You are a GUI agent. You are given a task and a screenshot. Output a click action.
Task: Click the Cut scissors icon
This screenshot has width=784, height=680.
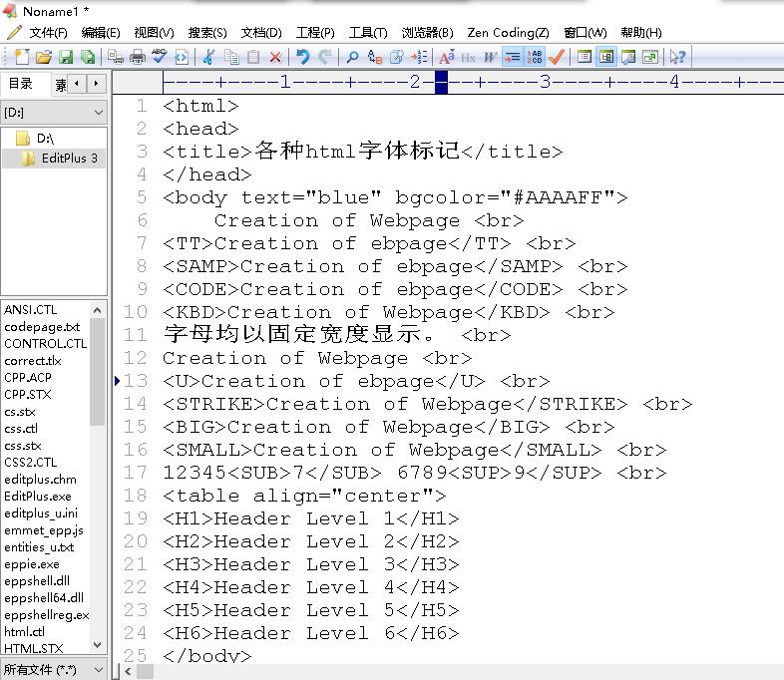point(209,57)
